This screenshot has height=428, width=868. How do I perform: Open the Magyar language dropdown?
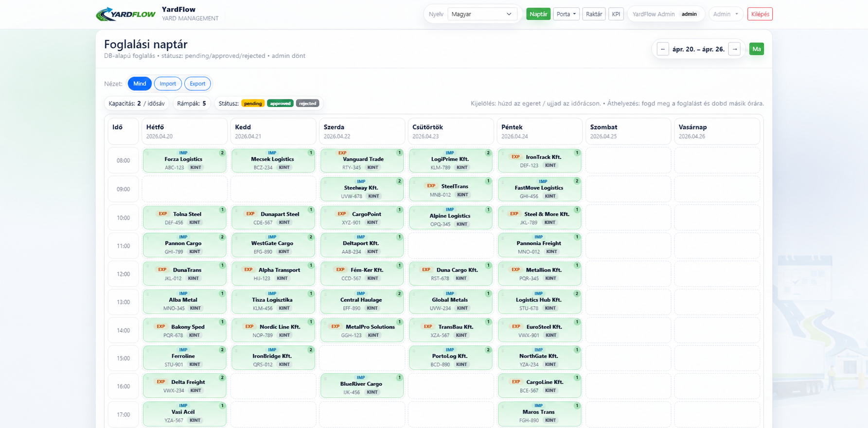click(x=481, y=14)
